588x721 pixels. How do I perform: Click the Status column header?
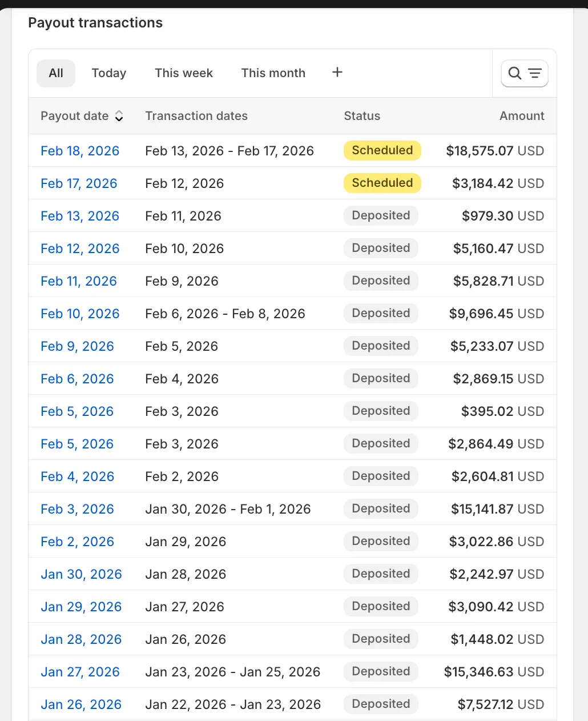[x=362, y=116]
